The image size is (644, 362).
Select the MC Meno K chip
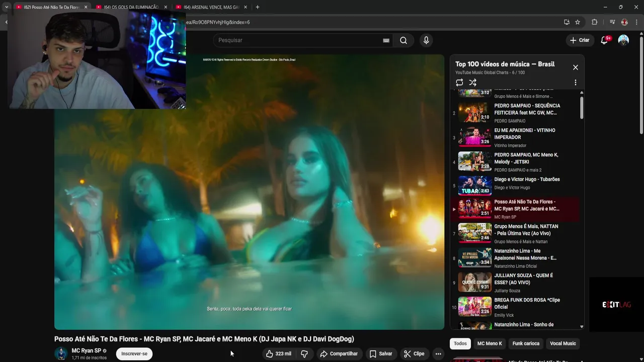click(x=490, y=343)
